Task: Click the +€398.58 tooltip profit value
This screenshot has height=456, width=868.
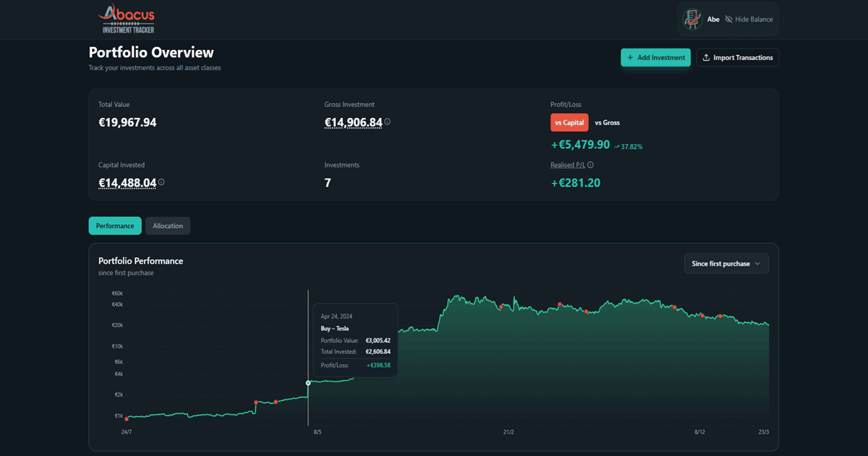Action: [378, 366]
